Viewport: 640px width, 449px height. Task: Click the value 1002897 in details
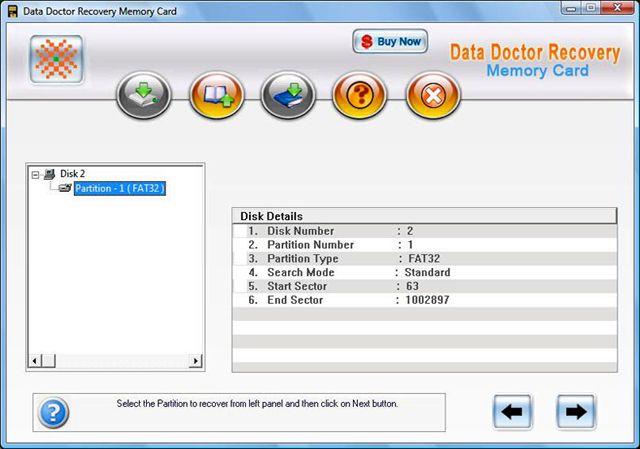[x=427, y=300]
